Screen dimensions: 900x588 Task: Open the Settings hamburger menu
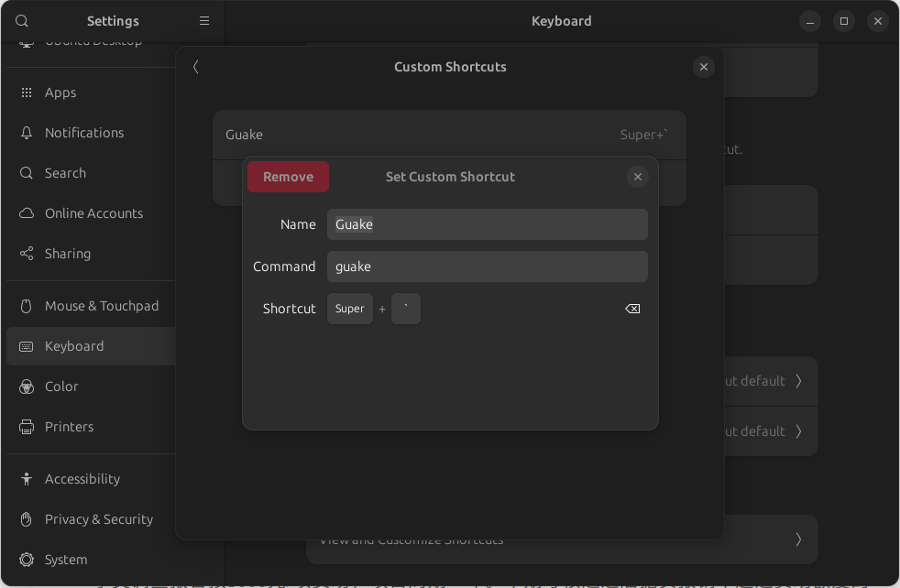(x=204, y=21)
